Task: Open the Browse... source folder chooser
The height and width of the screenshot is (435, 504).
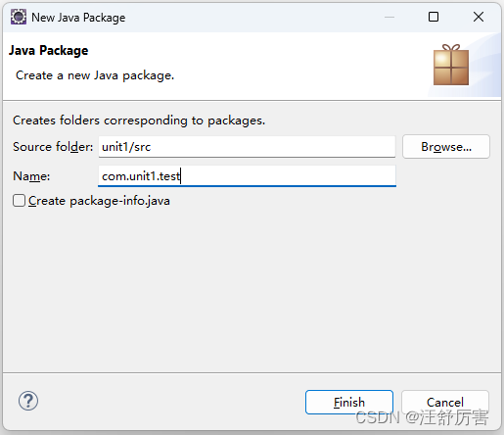Action: coord(446,147)
